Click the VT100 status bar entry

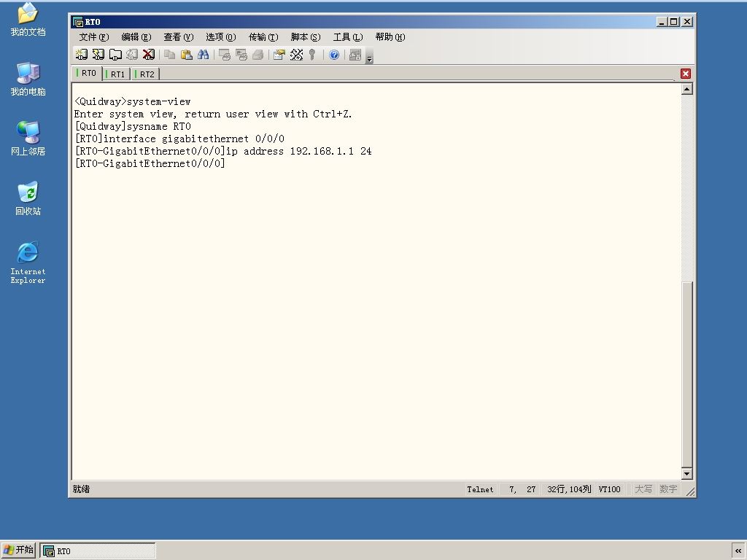[x=609, y=489]
